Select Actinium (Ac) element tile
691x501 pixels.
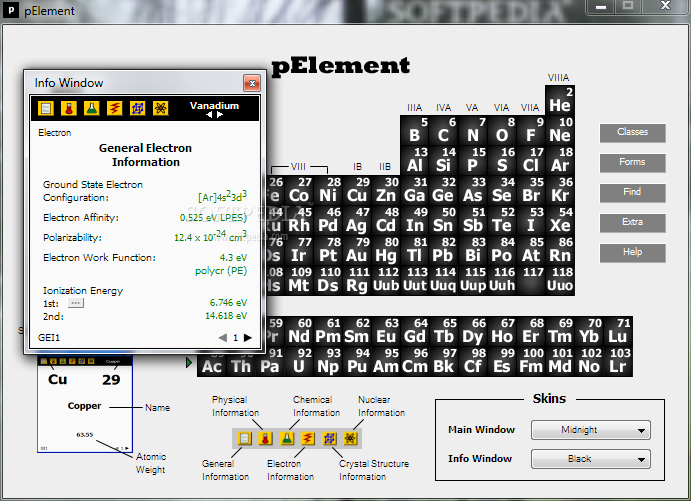click(x=212, y=364)
